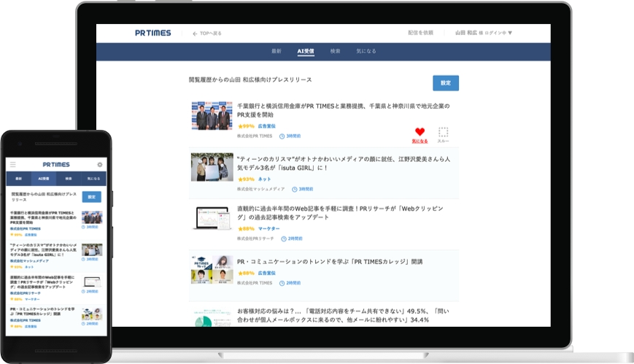634x364 pixels.
Task: Click the マーケター tag on the phone
Action: 32,299
